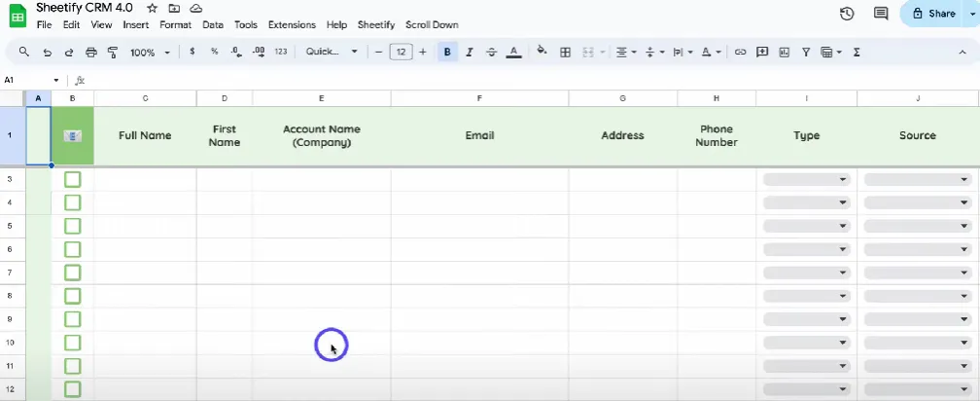Screen dimensions: 980x401
Task: Click the search menus magnifier icon
Action: pyautogui.click(x=23, y=52)
